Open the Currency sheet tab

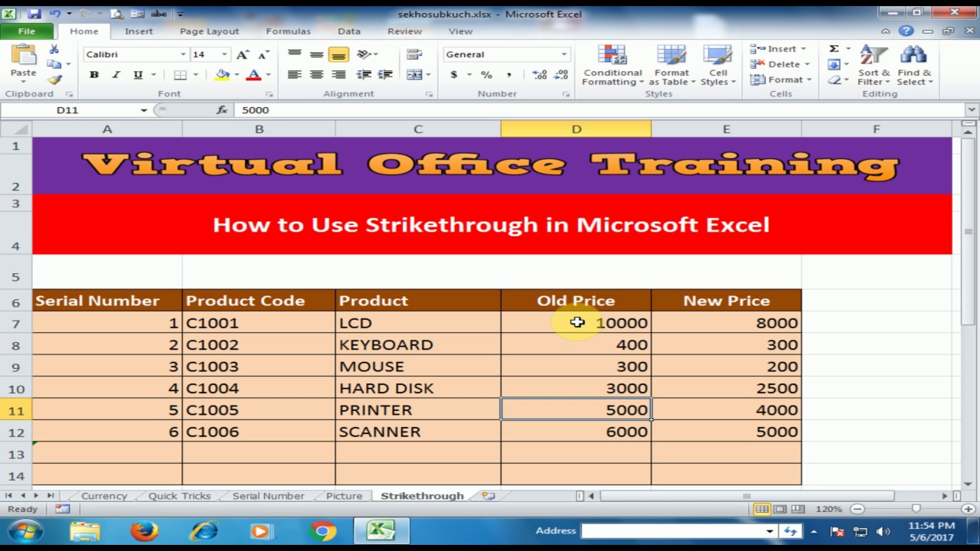tap(104, 496)
